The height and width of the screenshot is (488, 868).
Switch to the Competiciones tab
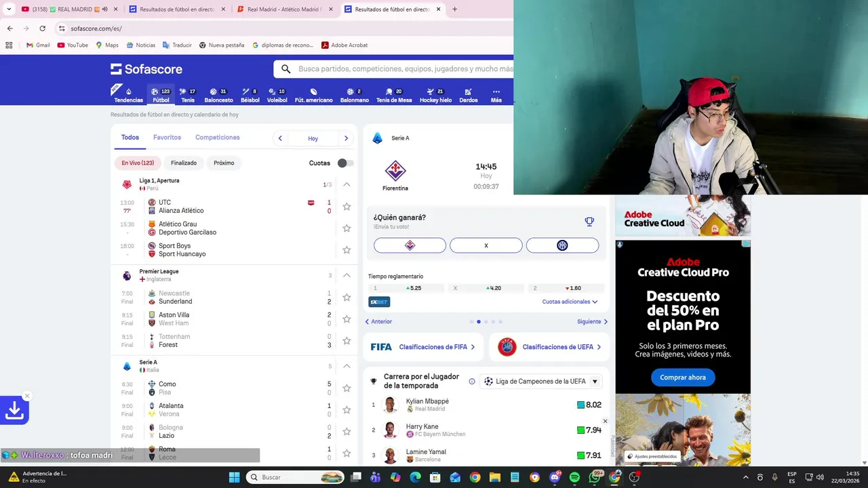[x=218, y=138]
